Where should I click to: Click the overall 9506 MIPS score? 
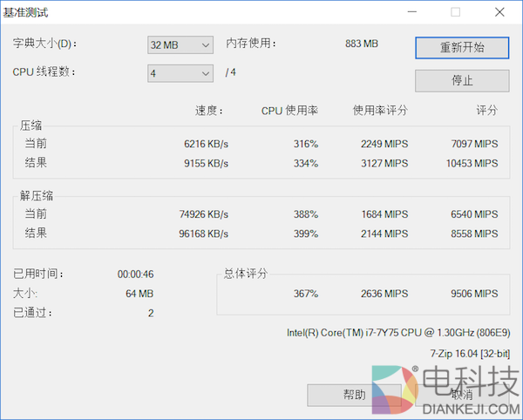474,294
